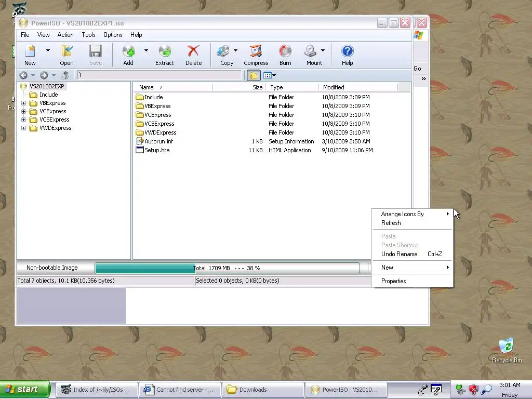Image resolution: width=532 pixels, height=399 pixels.
Task: Switch to Cannot find server taskbar item
Action: (x=180, y=390)
